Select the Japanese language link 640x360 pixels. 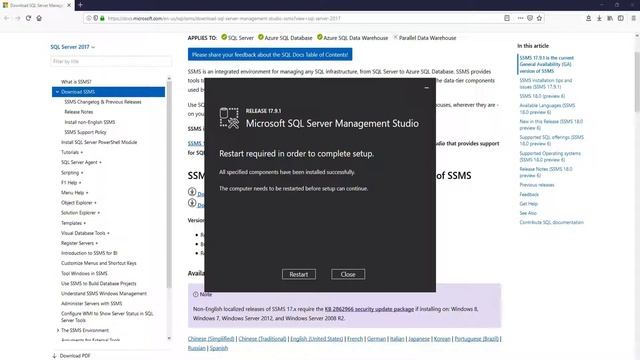pos(419,339)
